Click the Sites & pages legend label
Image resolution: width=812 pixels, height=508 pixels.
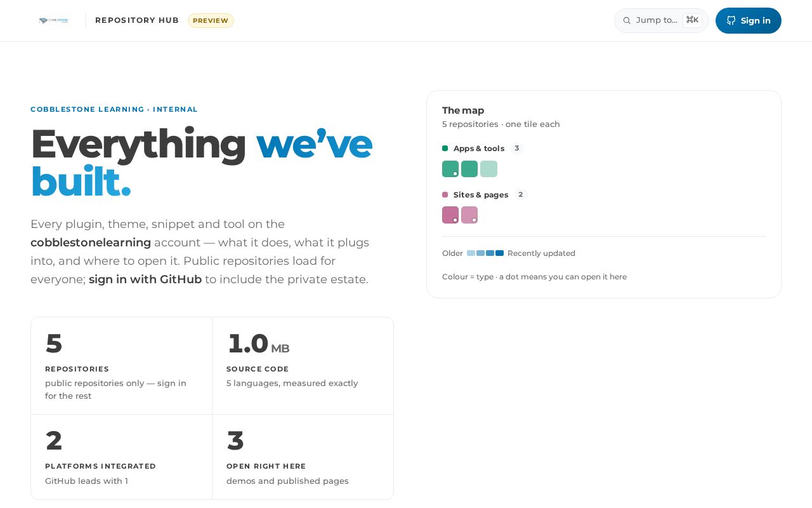tap(481, 195)
